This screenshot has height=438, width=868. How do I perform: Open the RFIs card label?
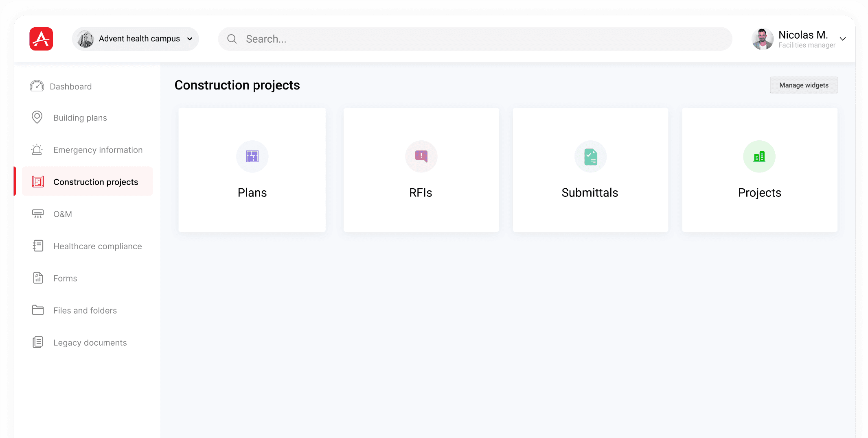pos(421,192)
